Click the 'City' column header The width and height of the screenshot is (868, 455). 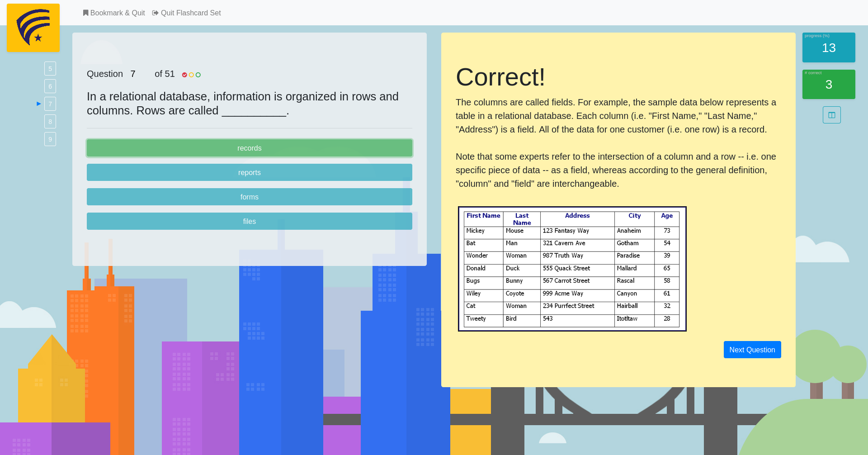(x=635, y=216)
